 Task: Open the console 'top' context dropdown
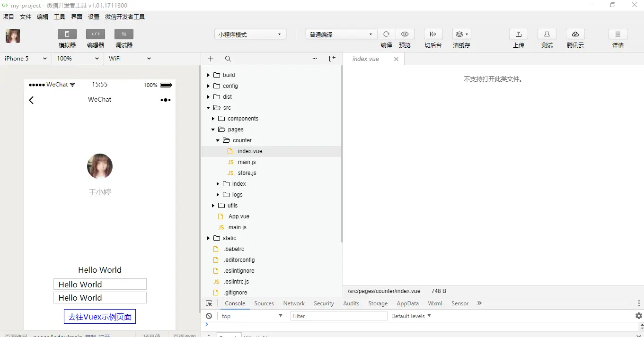(252, 316)
